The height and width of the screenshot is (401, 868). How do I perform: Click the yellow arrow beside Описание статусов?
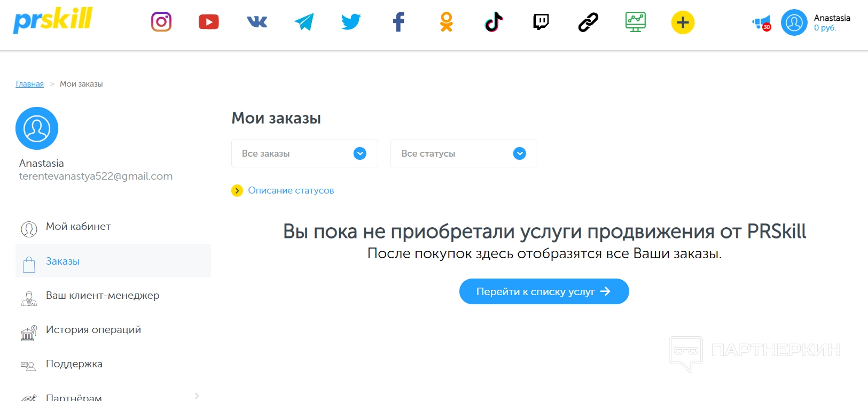[x=237, y=190]
